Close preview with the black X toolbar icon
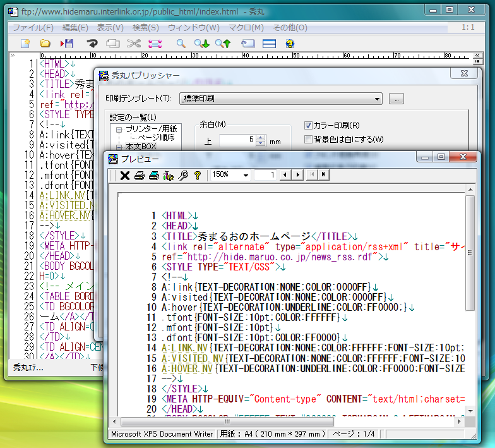This screenshot has width=495, height=448. pyautogui.click(x=125, y=176)
